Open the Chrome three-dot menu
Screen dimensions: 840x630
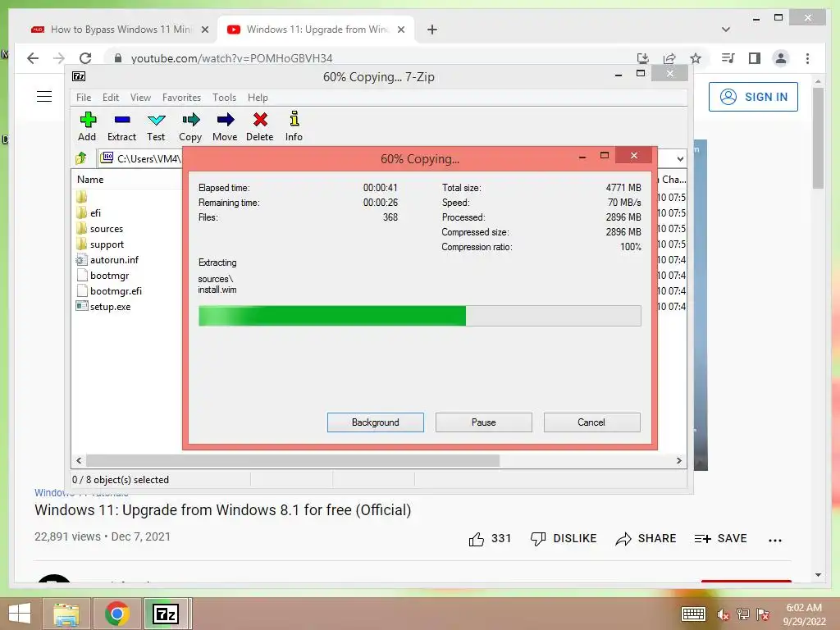pos(807,58)
